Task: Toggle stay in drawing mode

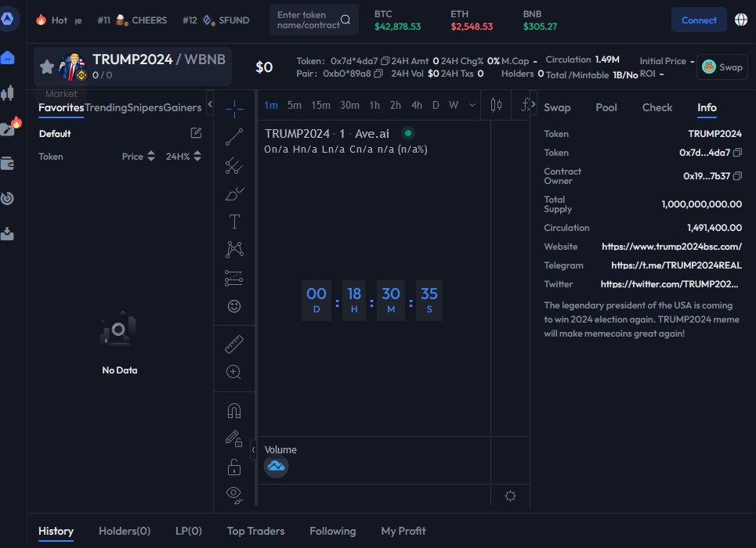Action: point(233,438)
